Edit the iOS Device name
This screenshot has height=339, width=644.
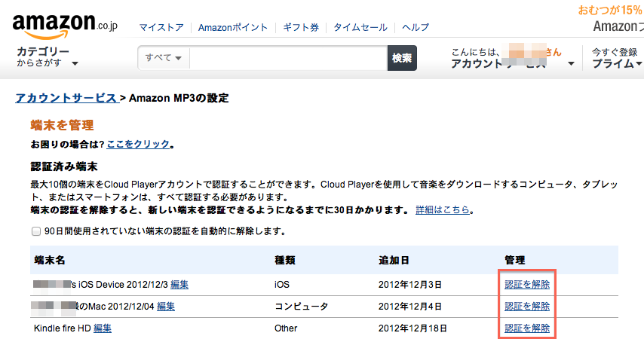(179, 285)
